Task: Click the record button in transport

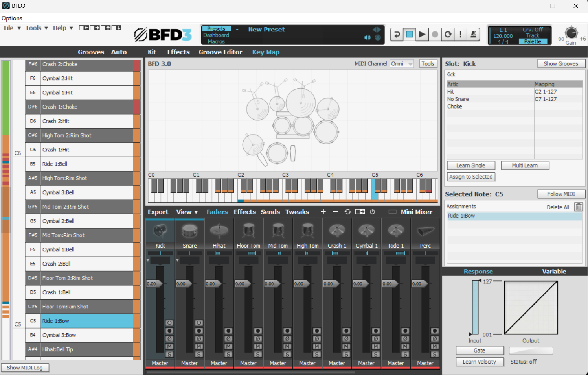Action: tap(435, 35)
